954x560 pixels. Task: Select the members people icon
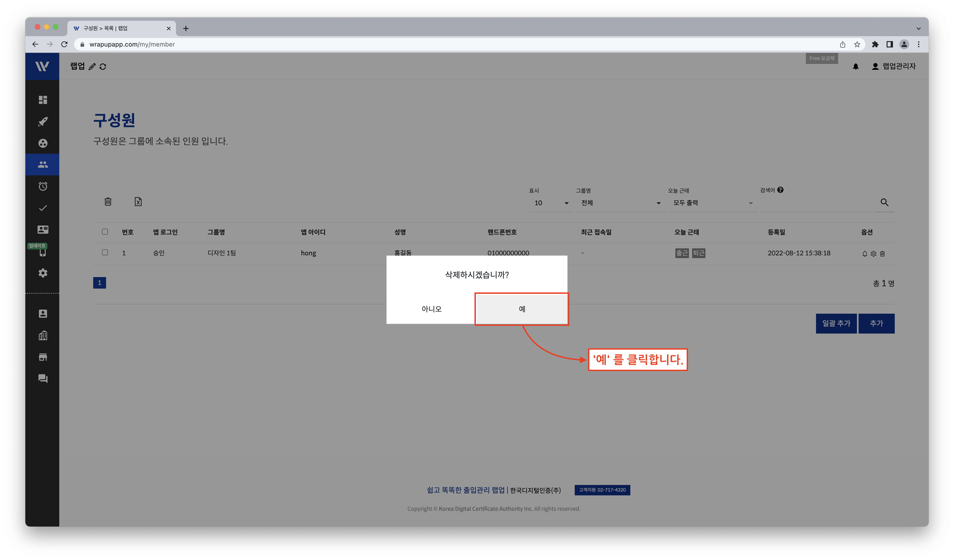[x=43, y=165]
